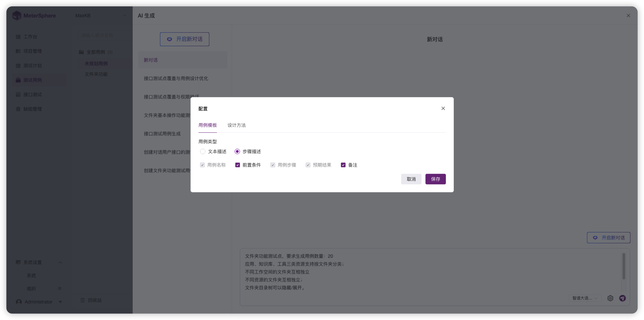Open 测试计划 test plan section icon

pos(18,66)
